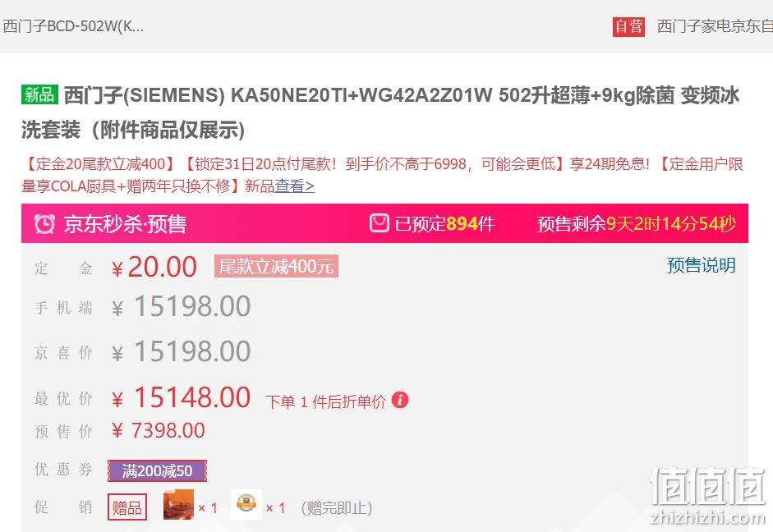The image size is (773, 532).
Task: Click the shopping bag icon before 已预定894件
Action: (379, 223)
